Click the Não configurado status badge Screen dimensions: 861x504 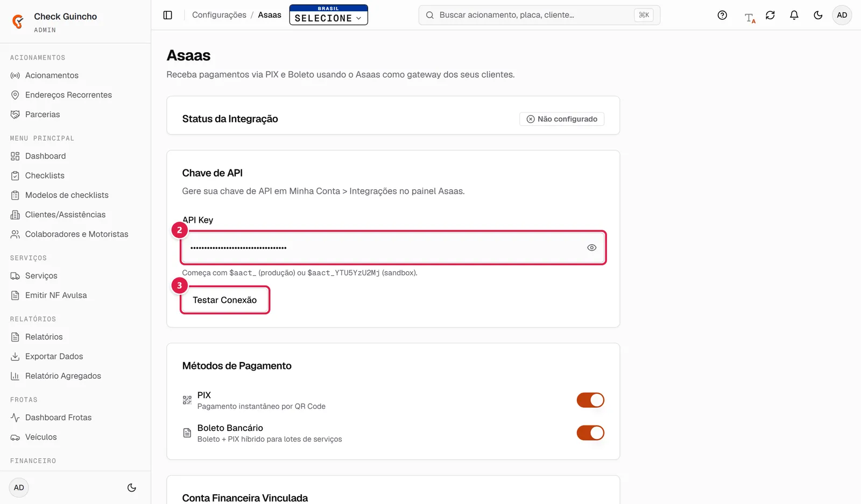tap(562, 119)
